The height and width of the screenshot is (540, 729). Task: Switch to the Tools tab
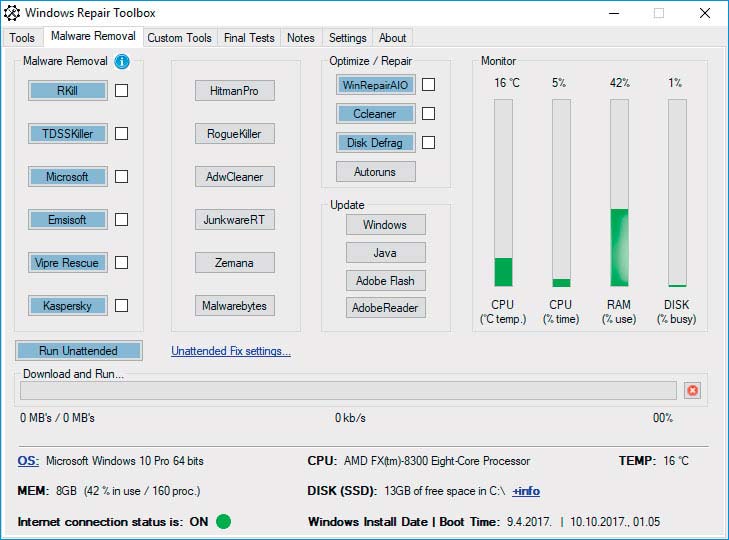coord(22,38)
